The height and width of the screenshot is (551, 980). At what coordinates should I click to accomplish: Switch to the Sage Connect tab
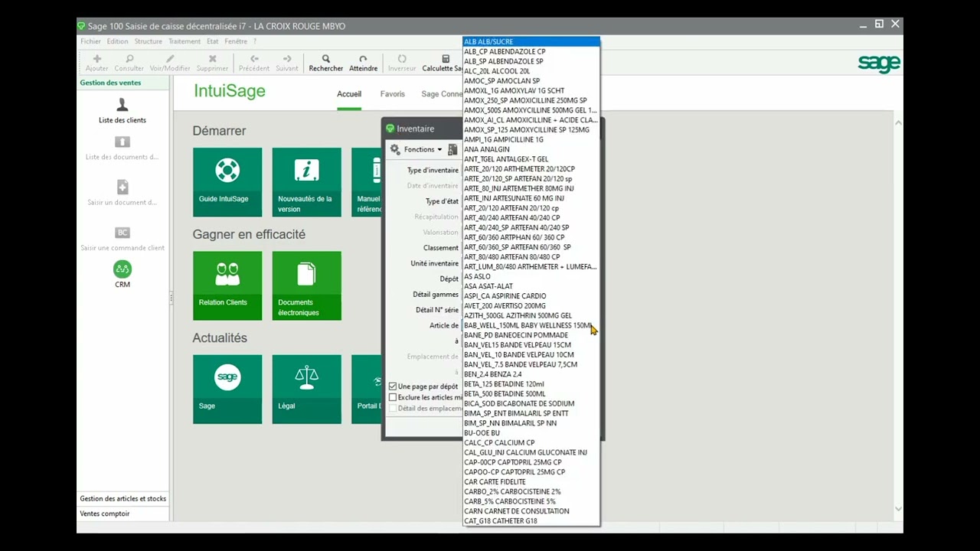[x=442, y=94]
